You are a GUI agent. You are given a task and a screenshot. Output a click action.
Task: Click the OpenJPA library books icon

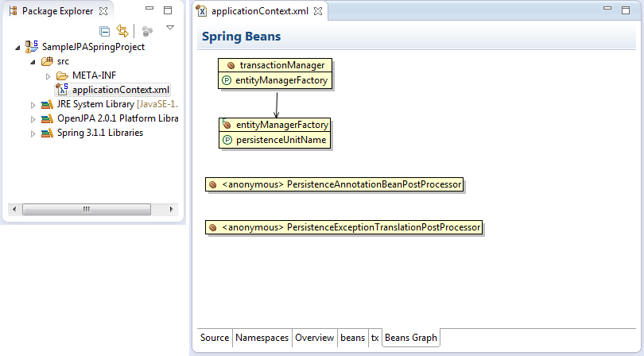pos(47,118)
